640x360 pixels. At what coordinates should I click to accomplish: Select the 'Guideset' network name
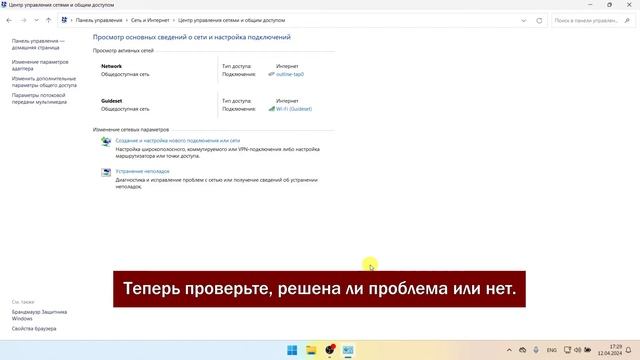pos(111,101)
